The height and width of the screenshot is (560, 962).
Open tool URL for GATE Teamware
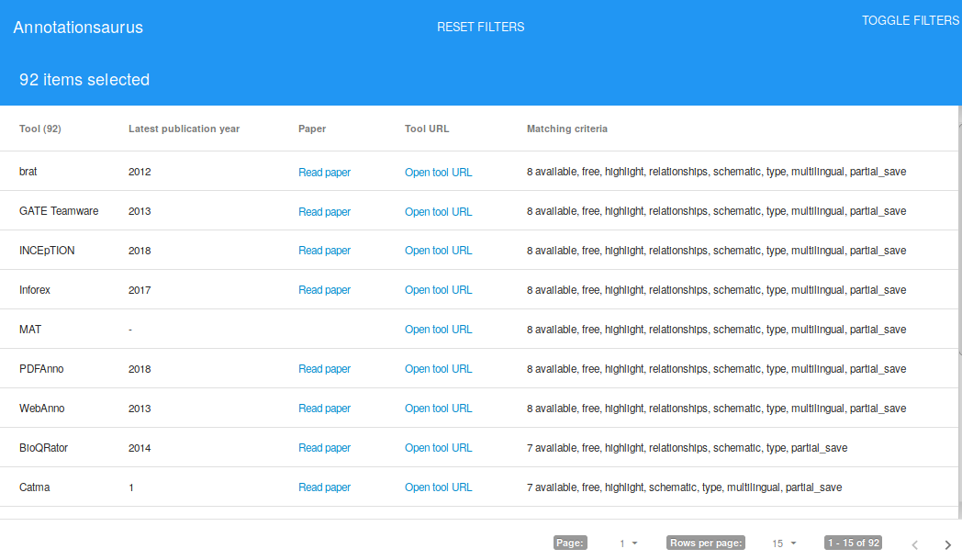[438, 212]
